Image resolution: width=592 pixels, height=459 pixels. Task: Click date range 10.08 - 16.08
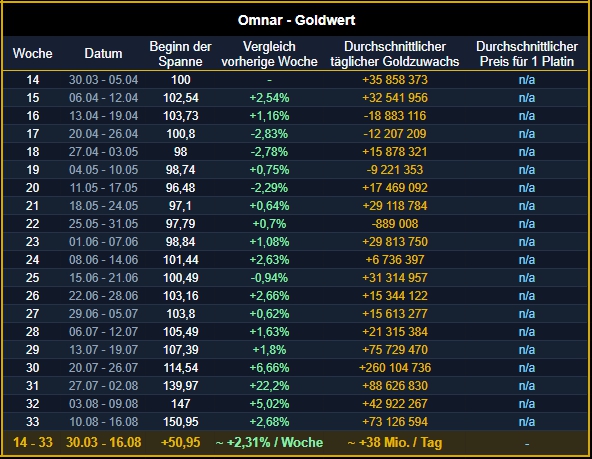click(x=103, y=422)
